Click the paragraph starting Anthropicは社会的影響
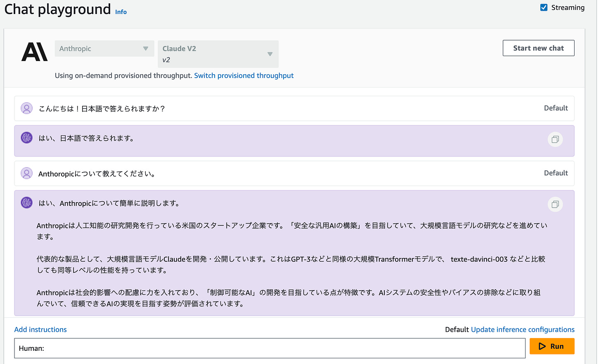Screen dimensions: 601x364 point(289,298)
